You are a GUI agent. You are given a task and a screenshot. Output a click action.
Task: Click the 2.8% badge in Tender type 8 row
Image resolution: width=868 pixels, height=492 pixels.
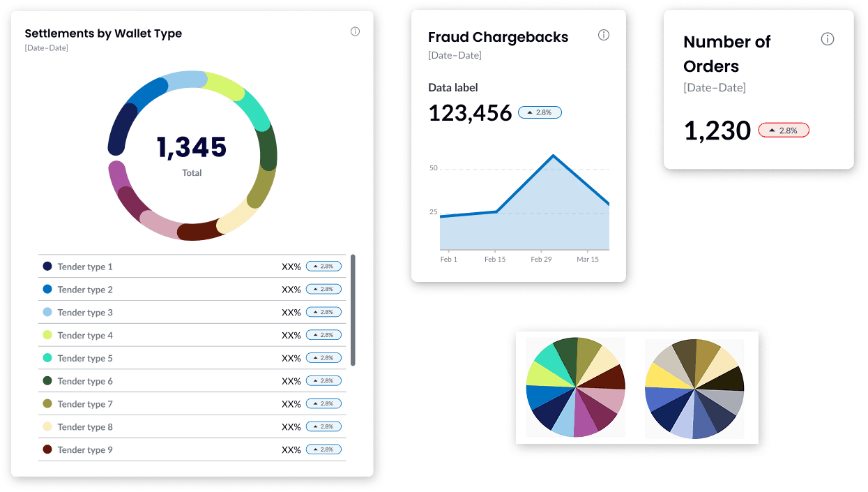click(x=323, y=426)
